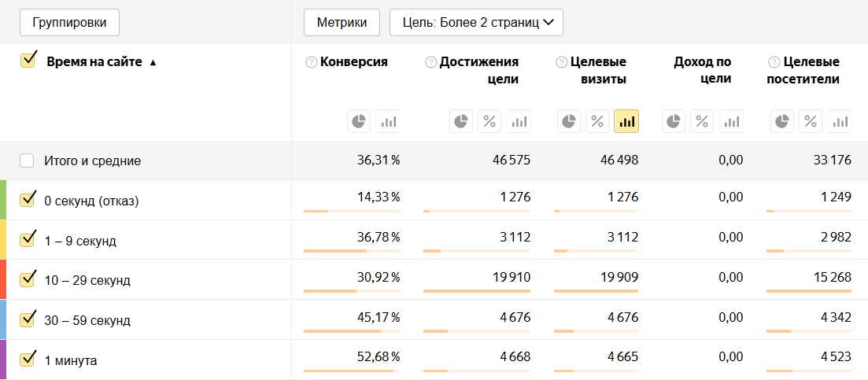868x380 pixels.
Task: Click help question icon next to Конверсия
Action: click(312, 62)
